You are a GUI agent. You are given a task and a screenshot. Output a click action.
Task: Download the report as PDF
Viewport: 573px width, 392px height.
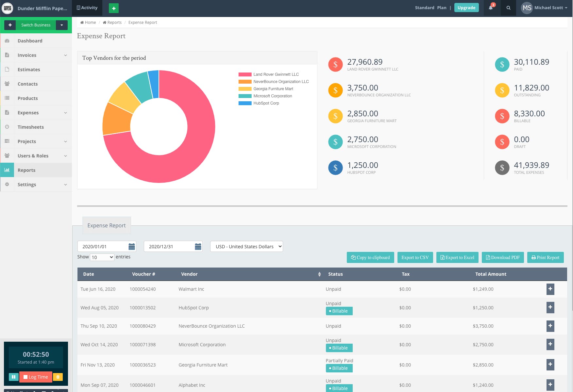coord(503,257)
